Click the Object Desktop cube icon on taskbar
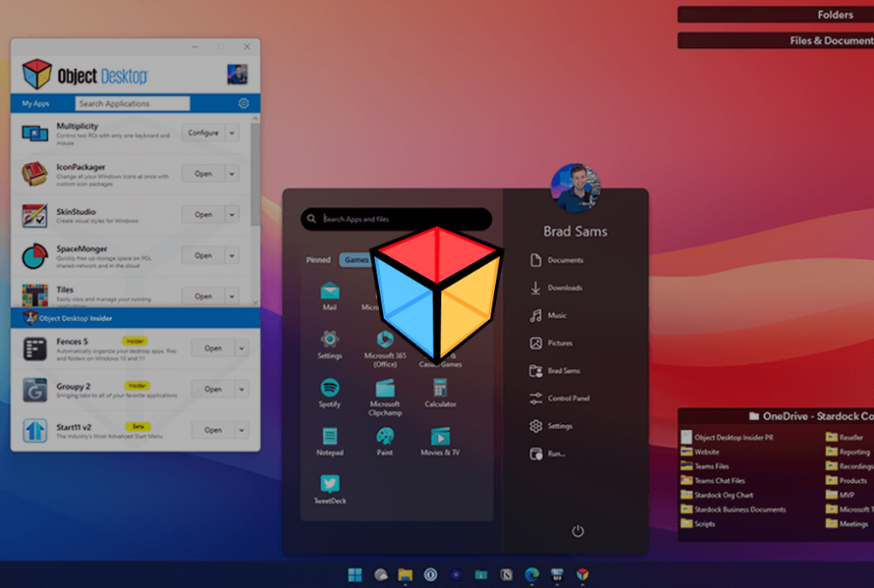The width and height of the screenshot is (874, 588). (582, 574)
